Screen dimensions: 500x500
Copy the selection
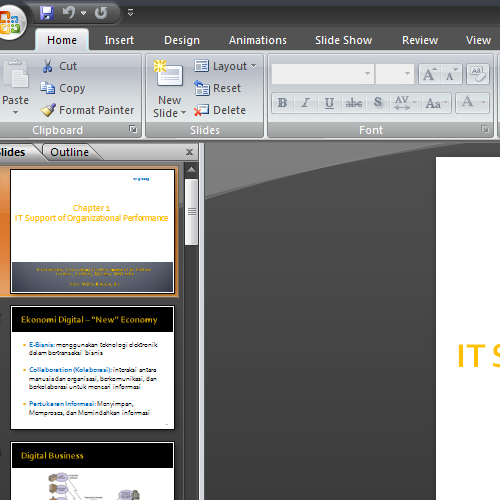[63, 88]
